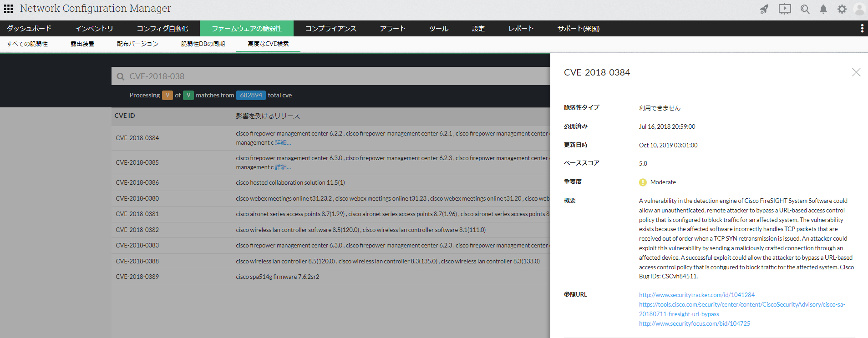The height and width of the screenshot is (338, 868).
Task: Click the CVE-2018-0384 panel heading
Action: (x=597, y=73)
